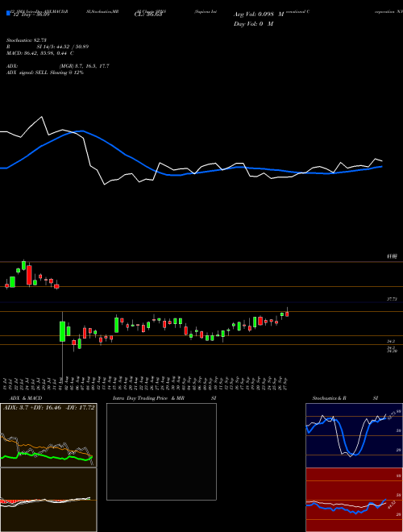Click the last red candlestick at 27 Sep
The width and height of the screenshot is (403, 532).
tap(287, 314)
